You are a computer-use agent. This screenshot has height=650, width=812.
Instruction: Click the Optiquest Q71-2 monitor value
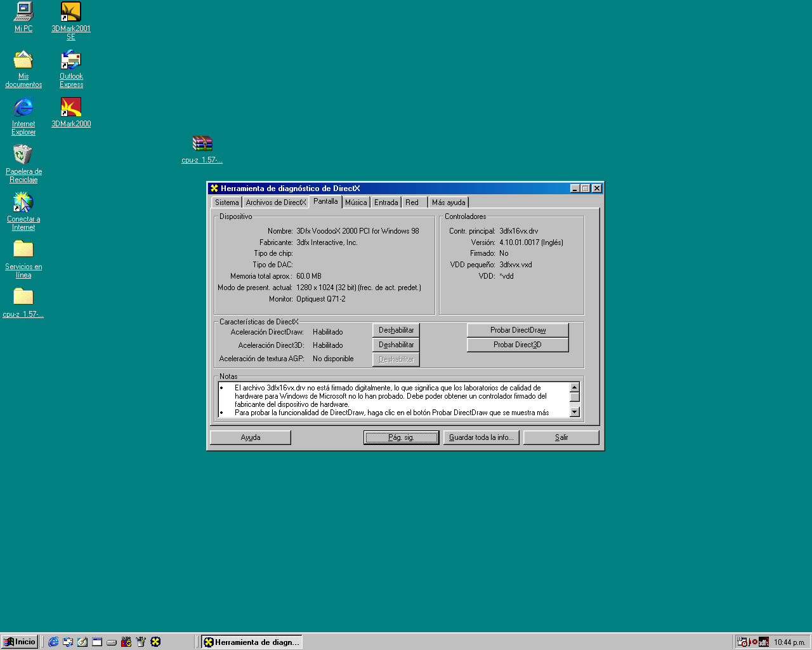321,299
